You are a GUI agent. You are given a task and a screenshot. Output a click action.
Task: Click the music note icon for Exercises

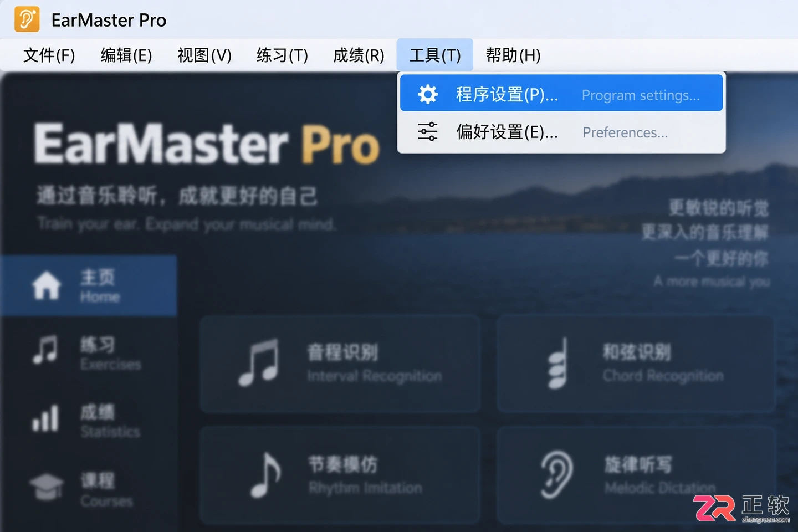(x=45, y=351)
